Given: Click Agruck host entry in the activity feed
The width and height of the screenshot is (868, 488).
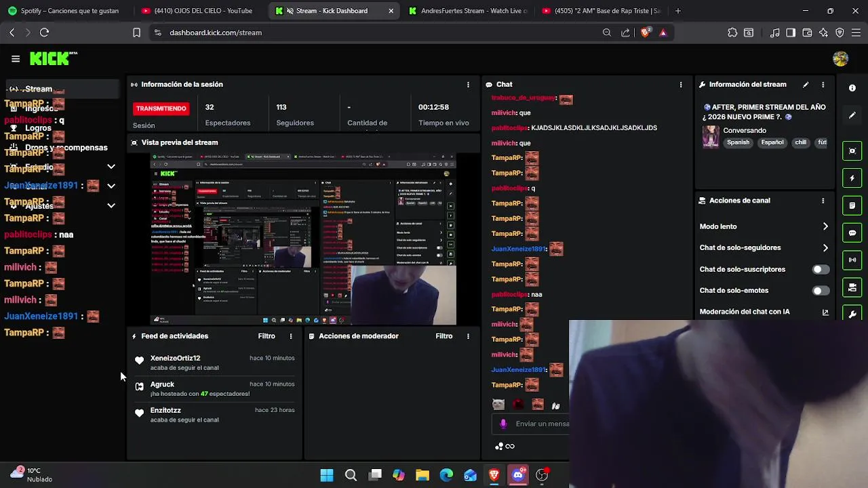Looking at the screenshot, I should point(162,384).
